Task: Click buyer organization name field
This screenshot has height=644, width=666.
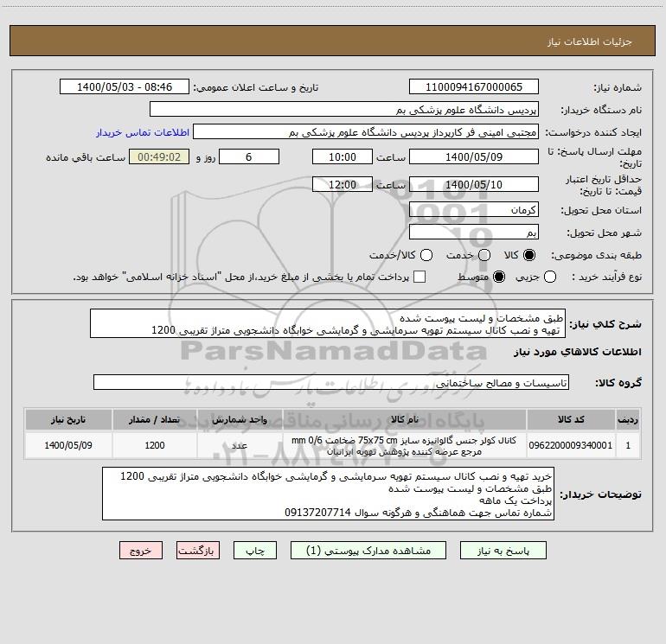Action: tap(344, 110)
